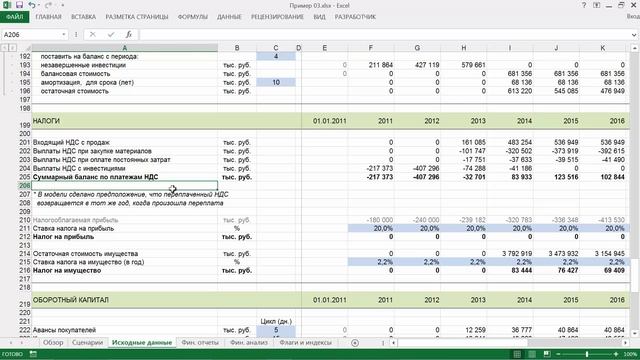Click vertical scrollbar up arrow
Viewport: 640px width, 360px height.
pyautogui.click(x=635, y=48)
